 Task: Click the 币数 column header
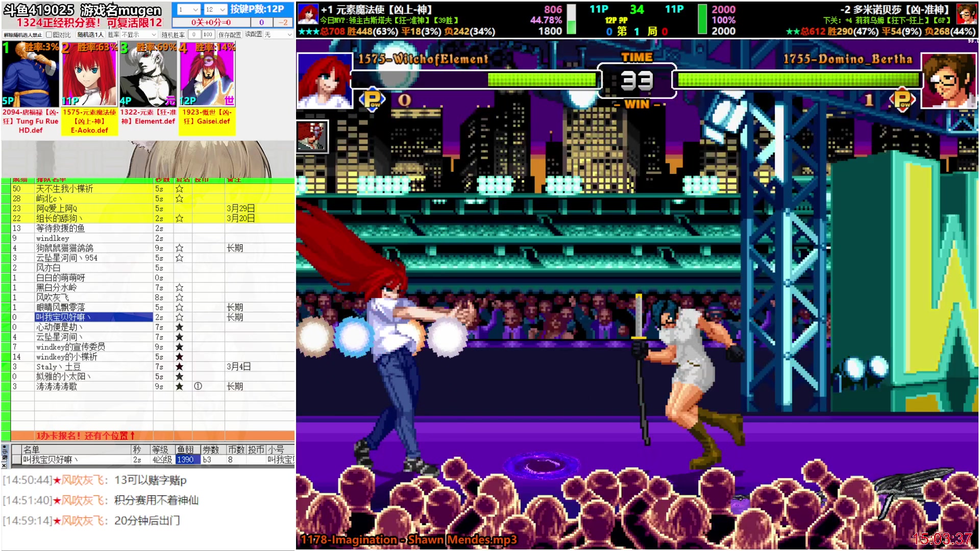click(236, 449)
